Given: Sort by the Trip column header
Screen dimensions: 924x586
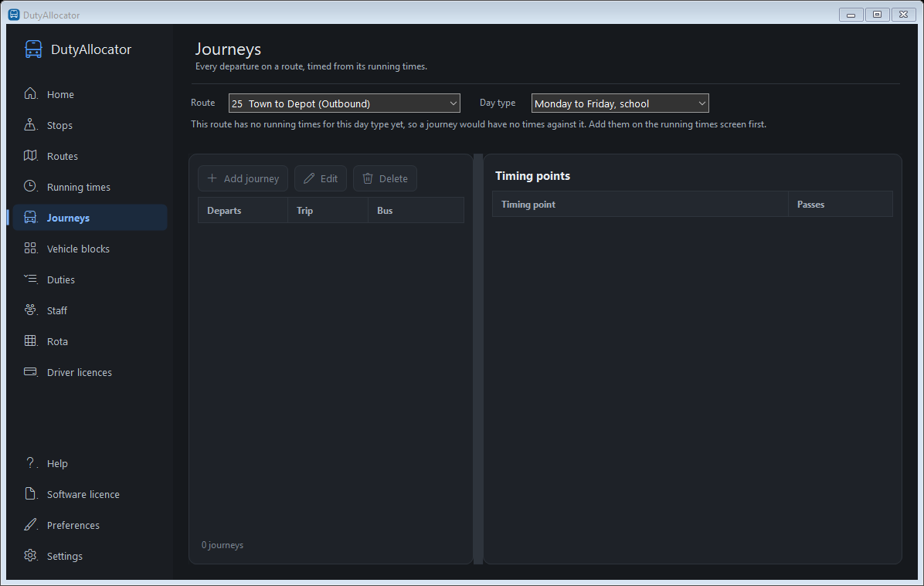Looking at the screenshot, I should click(x=328, y=210).
